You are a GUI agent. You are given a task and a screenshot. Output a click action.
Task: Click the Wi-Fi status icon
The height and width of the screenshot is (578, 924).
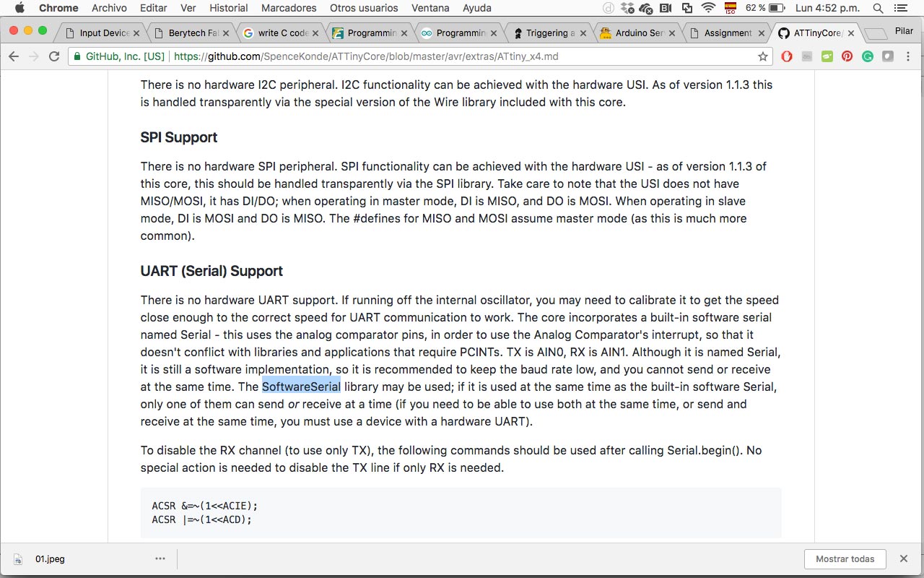pyautogui.click(x=709, y=8)
